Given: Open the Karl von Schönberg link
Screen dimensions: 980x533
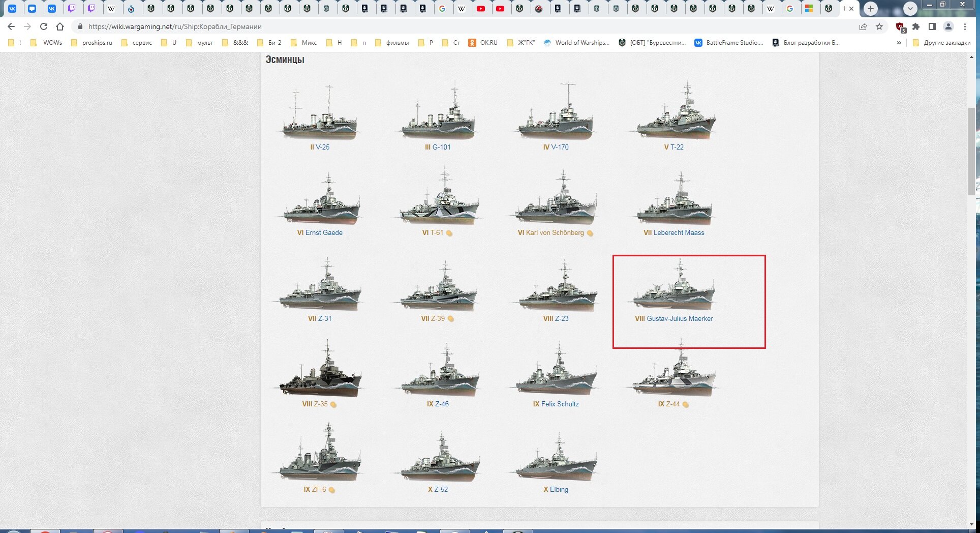Looking at the screenshot, I should 555,233.
